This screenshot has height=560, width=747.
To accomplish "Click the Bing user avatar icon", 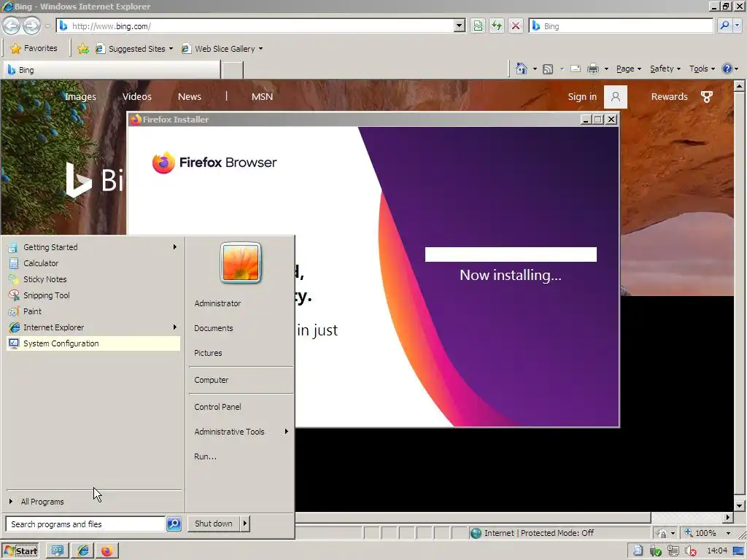I will (616, 97).
